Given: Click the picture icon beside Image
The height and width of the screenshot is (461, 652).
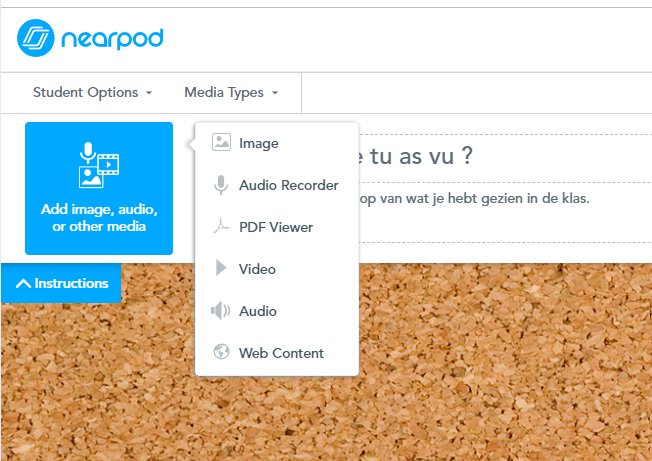Looking at the screenshot, I should click(x=221, y=143).
